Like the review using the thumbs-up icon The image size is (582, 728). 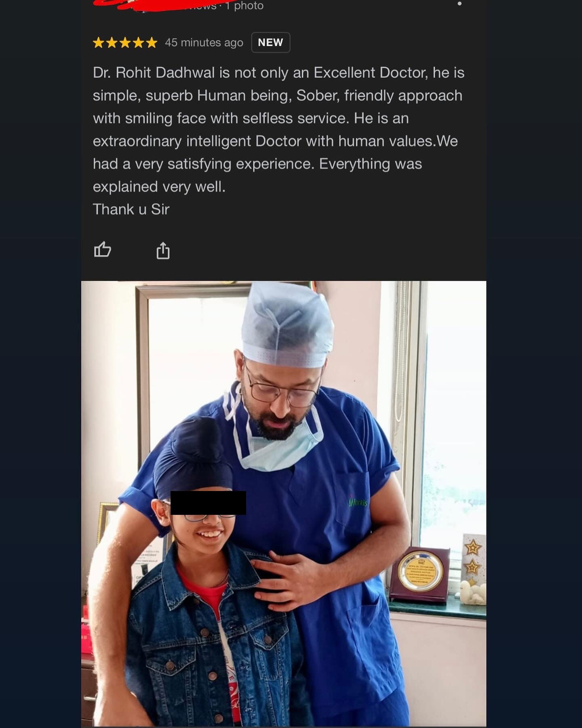click(x=102, y=250)
